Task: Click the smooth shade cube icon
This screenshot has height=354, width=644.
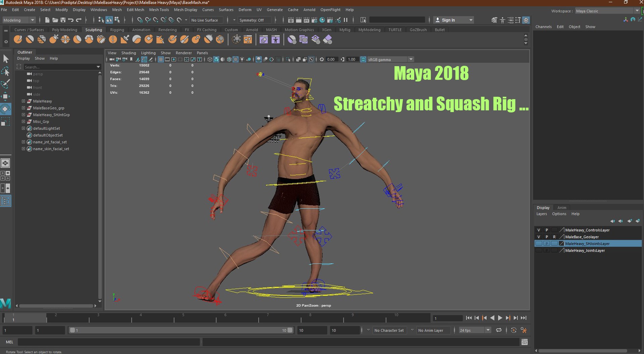Action: (216, 59)
